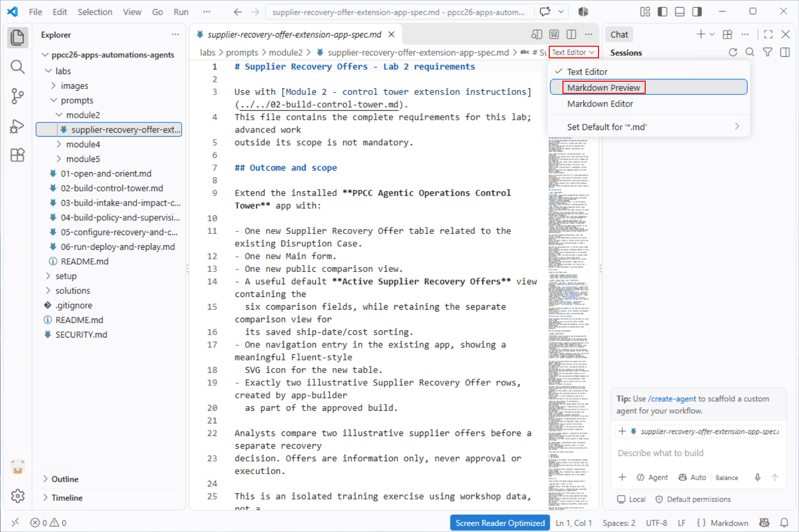Show errors and warnings count
The image size is (799, 532).
(48, 522)
